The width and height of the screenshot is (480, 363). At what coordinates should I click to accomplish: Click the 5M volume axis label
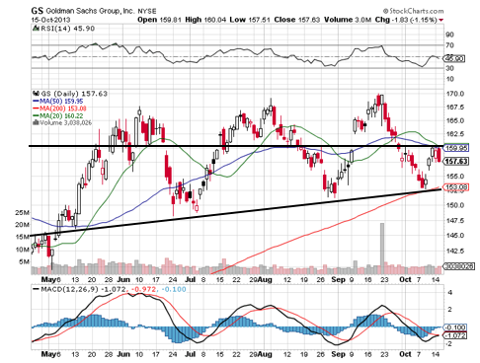(x=24, y=262)
